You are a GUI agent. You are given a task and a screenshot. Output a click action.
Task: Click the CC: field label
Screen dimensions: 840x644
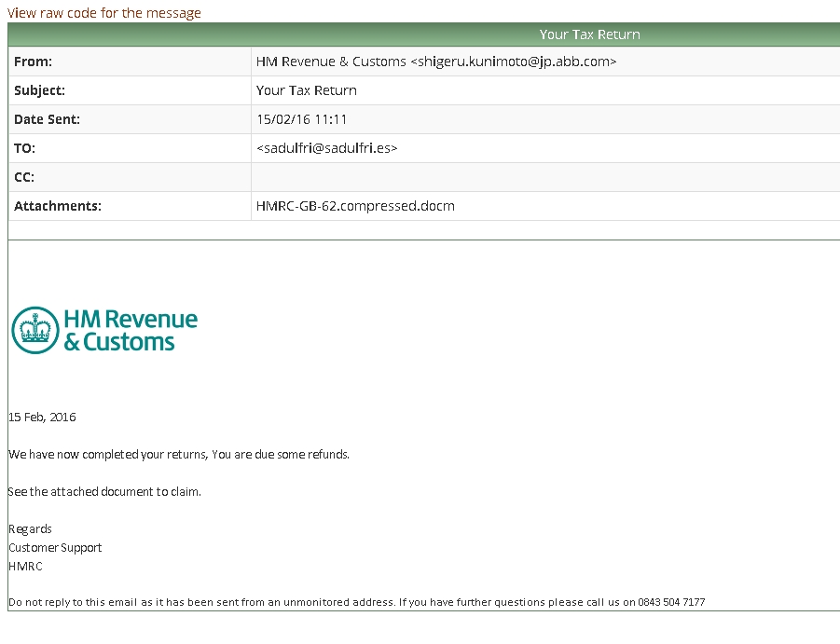point(24,177)
